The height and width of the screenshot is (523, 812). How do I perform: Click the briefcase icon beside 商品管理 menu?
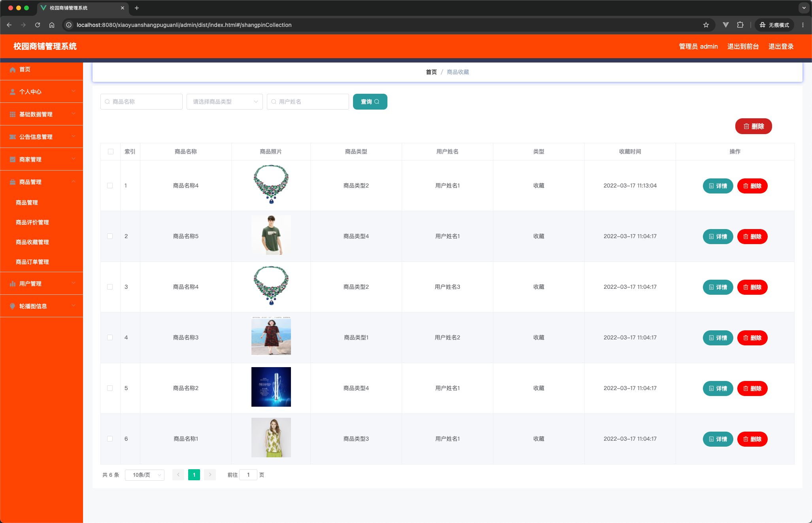point(13,182)
